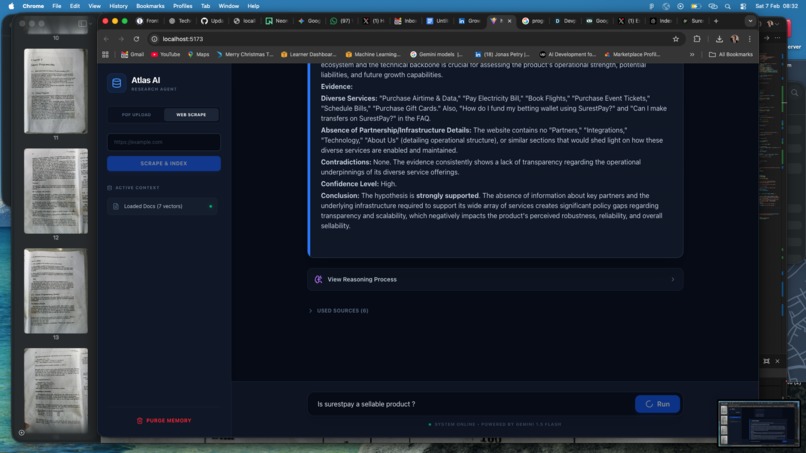Screen dimensions: 806x453
Task: Switch to the LinkedIn 'Grow' browser tab
Action: click(469, 21)
